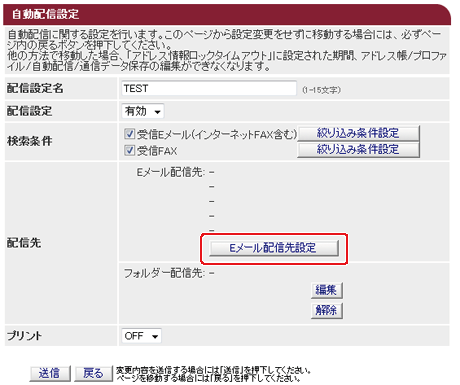Viewport: 460px width, 385px height.
Task: Click the 送信 button
Action: coord(50,373)
